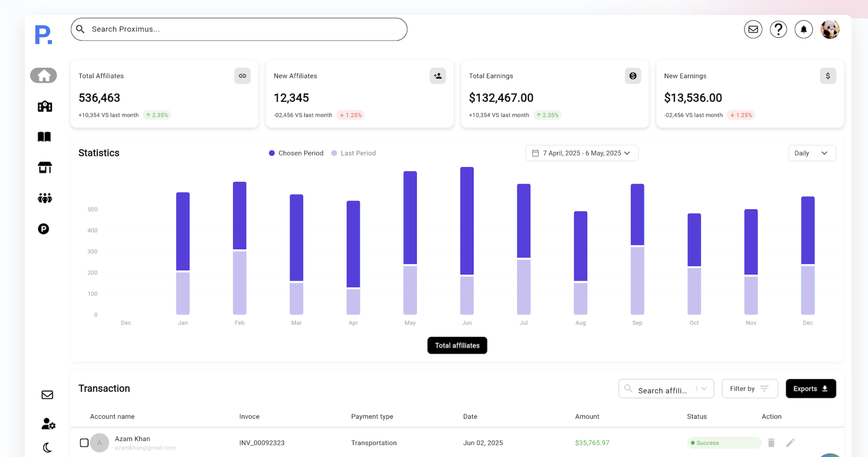The width and height of the screenshot is (868, 457).
Task: Open the storefront sidebar icon
Action: (45, 167)
